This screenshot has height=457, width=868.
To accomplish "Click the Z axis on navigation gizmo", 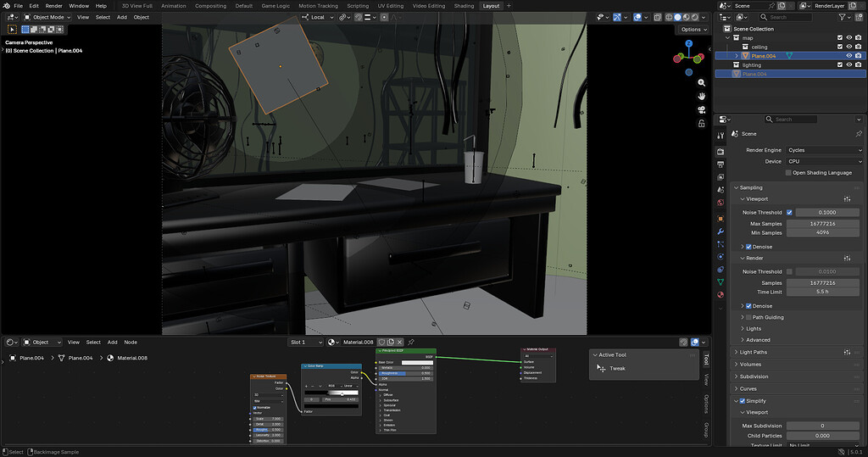I will point(688,43).
